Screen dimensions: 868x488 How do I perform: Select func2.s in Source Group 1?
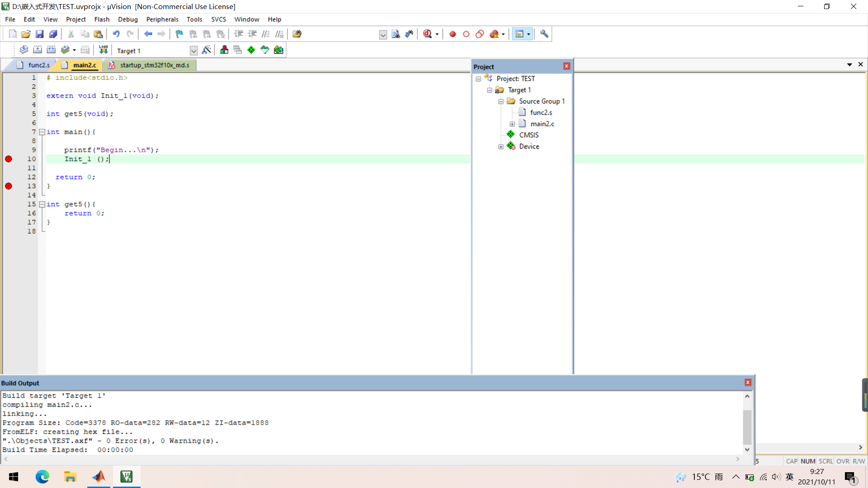coord(541,113)
